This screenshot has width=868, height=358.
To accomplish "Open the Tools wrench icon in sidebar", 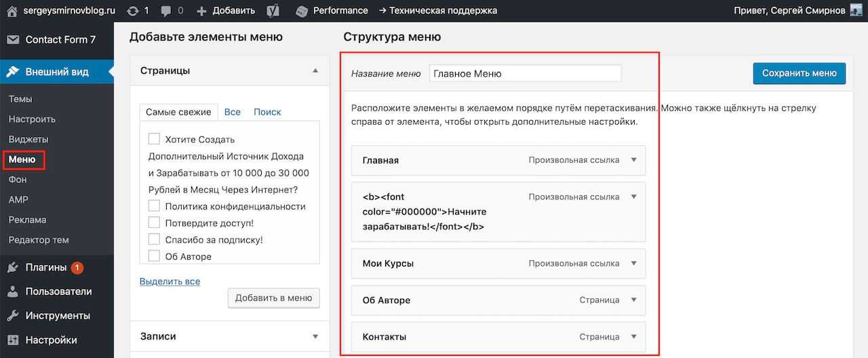I will coord(13,315).
